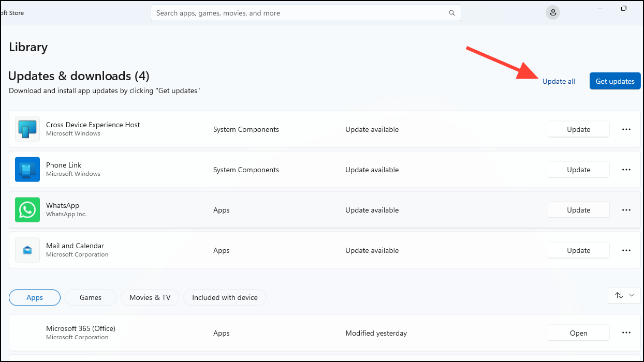Viewport: 644px width, 362px height.
Task: Click the Update all link
Action: (559, 81)
